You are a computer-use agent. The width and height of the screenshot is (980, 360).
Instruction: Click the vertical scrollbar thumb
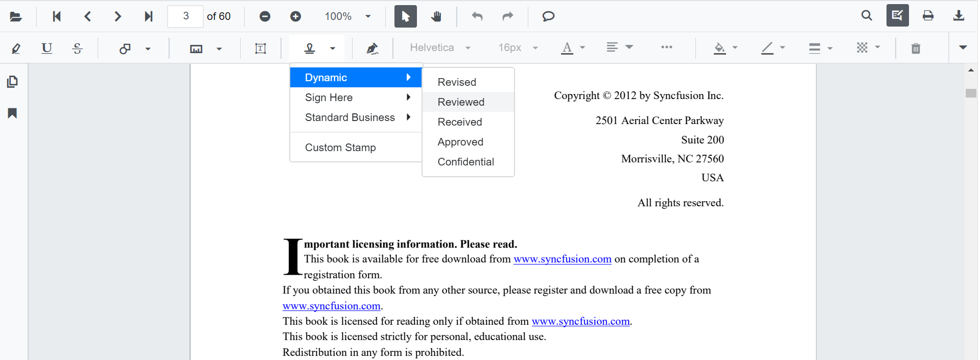tap(971, 93)
